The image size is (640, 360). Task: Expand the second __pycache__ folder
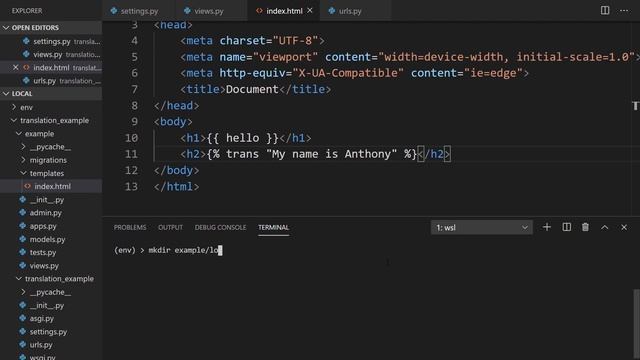click(51, 292)
